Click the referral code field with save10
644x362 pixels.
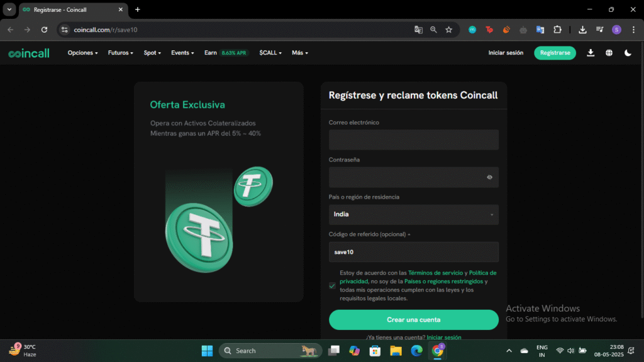tap(414, 251)
